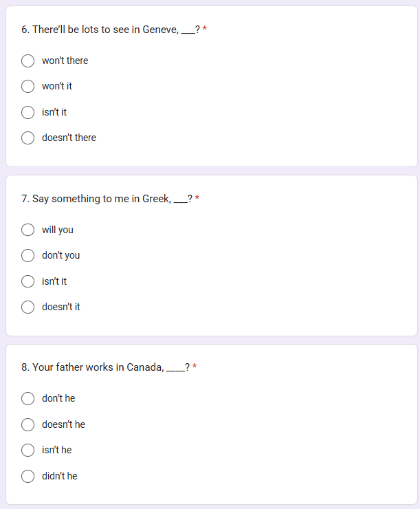Image resolution: width=420 pixels, height=509 pixels.
Task: Select "don't you" radio option
Action: pyautogui.click(x=28, y=255)
